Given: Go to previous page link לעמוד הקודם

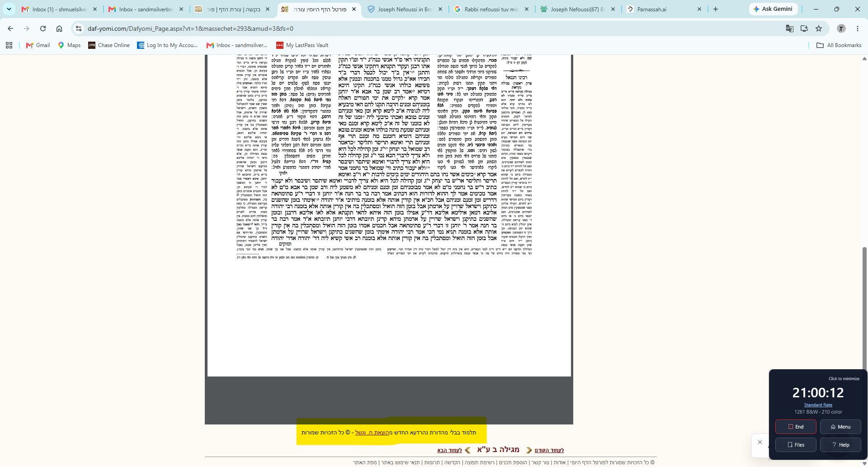Looking at the screenshot, I should pyautogui.click(x=549, y=450).
